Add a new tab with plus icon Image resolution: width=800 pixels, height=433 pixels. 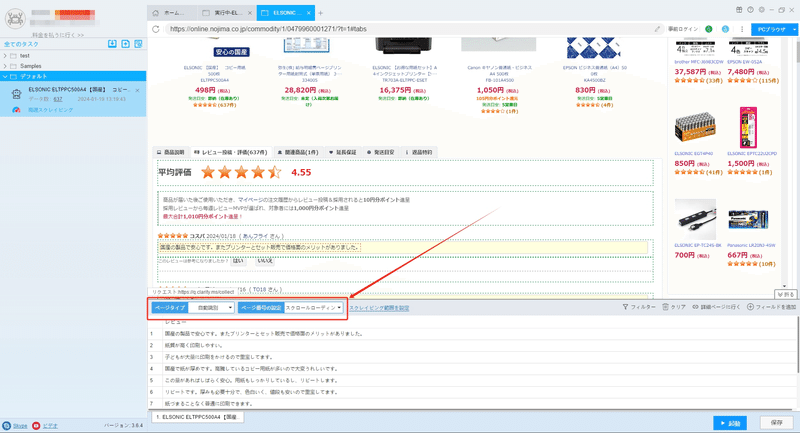pyautogui.click(x=320, y=13)
